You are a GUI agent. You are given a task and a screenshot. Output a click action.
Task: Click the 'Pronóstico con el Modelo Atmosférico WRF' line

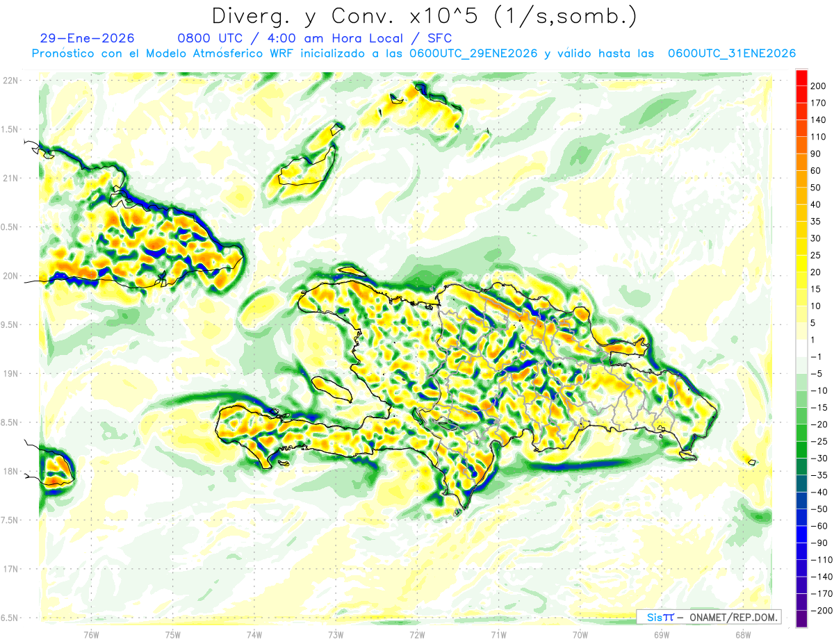(x=414, y=53)
